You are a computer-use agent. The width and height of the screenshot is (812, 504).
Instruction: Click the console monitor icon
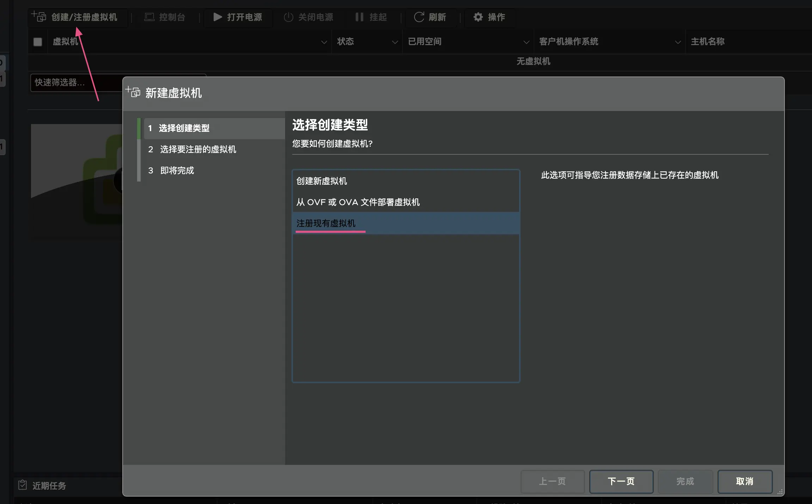[149, 17]
